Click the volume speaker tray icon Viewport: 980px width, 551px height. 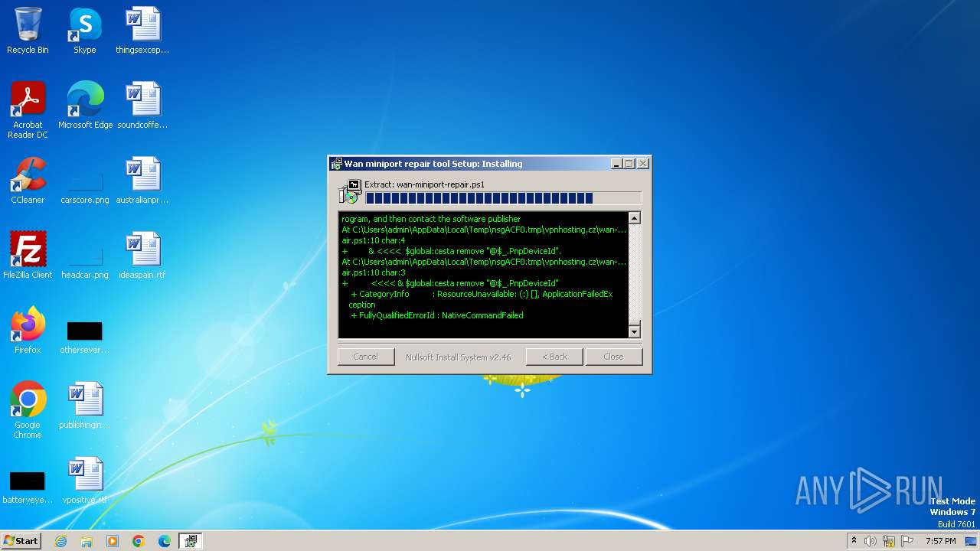[x=871, y=541]
